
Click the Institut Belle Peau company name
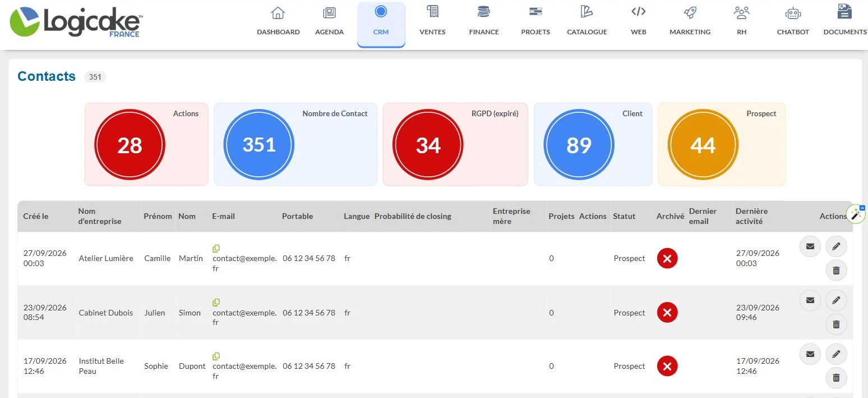coord(101,366)
